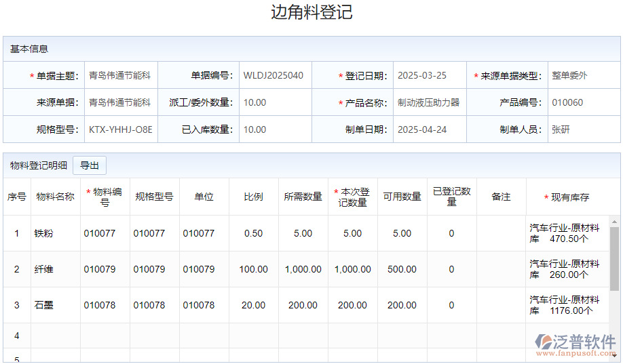Click the 本次登记数量 cell for 铁粉
This screenshot has width=623, height=364.
point(352,234)
